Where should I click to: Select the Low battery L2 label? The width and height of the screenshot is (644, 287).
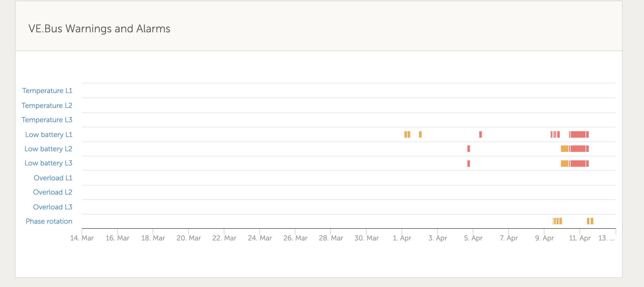(x=48, y=149)
